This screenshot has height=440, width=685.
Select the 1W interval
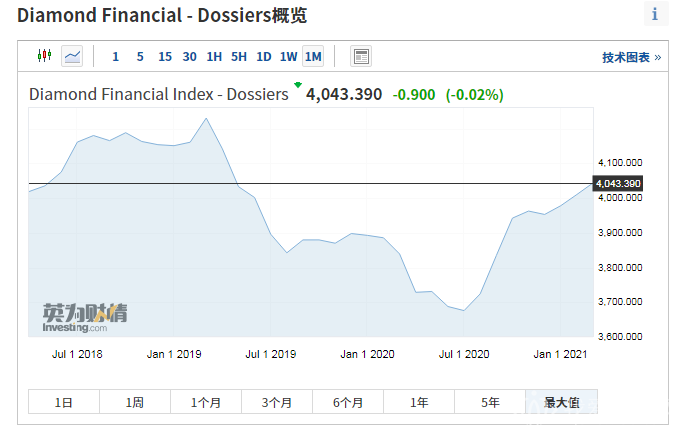click(288, 56)
